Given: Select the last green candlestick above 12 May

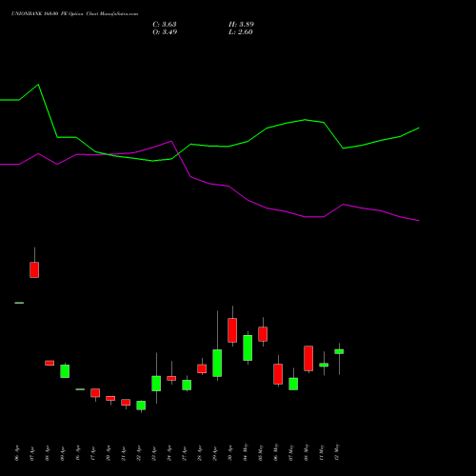Looking at the screenshot, I should coord(339,351).
